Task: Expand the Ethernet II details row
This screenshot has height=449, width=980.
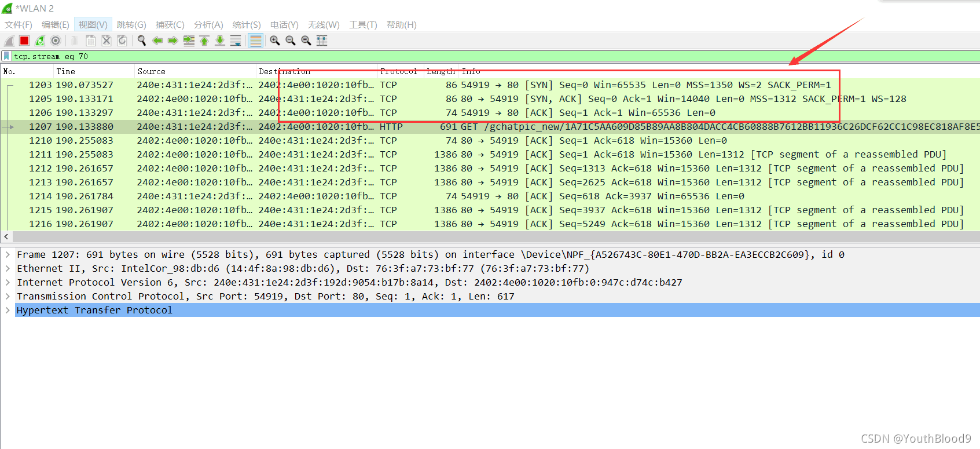Action: (x=8, y=268)
